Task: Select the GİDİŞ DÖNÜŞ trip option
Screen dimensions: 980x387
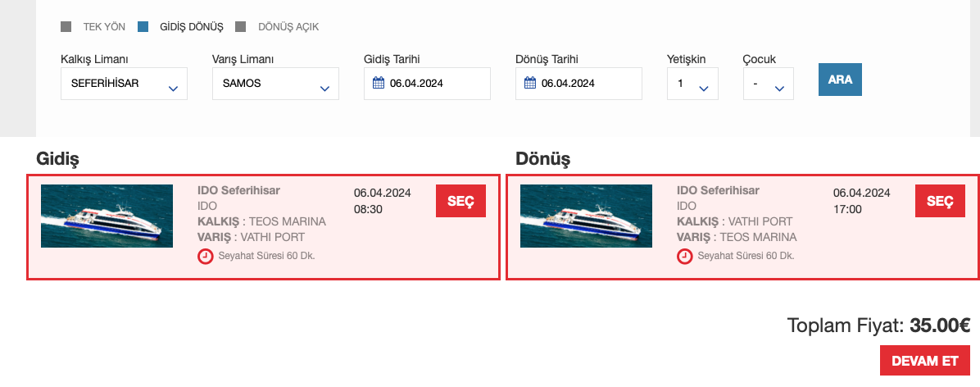Action: pos(143,27)
